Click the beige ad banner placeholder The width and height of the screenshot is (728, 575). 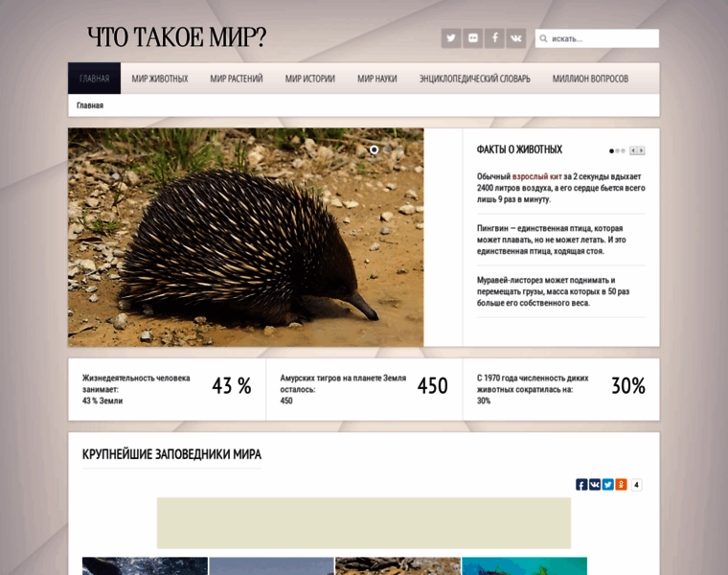pos(364,523)
